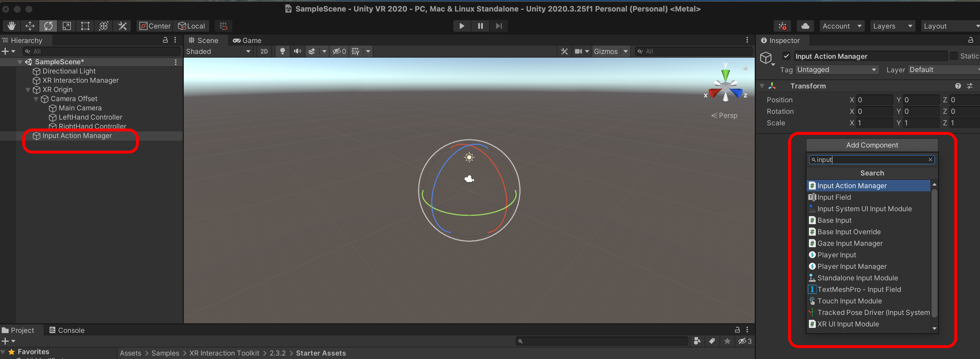Select the Rect Transform tool

tap(85, 26)
